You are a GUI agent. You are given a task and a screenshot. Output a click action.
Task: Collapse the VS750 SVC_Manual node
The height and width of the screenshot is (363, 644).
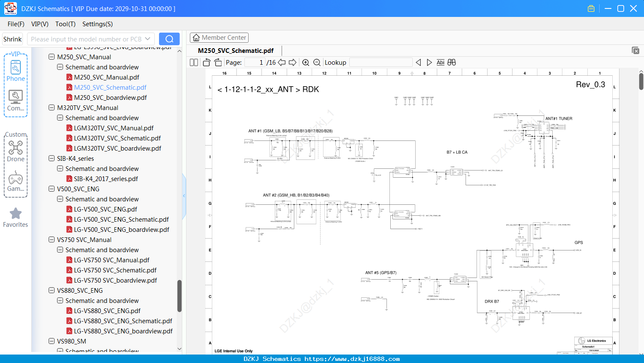coord(52,239)
